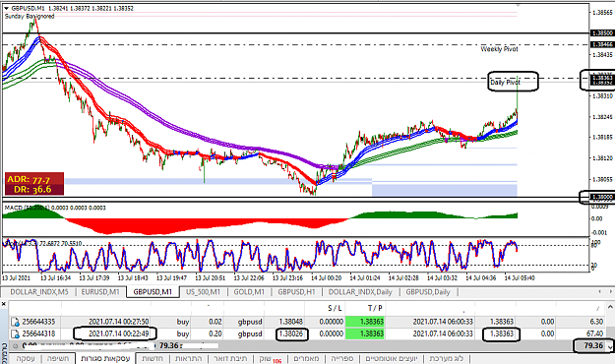Click open time 2021.07.14 00:22:49
This screenshot has width=615, height=364.
click(118, 334)
